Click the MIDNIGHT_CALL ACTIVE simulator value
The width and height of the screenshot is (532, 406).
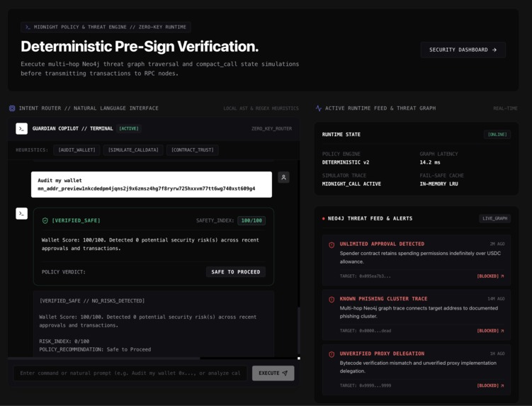[x=351, y=184]
